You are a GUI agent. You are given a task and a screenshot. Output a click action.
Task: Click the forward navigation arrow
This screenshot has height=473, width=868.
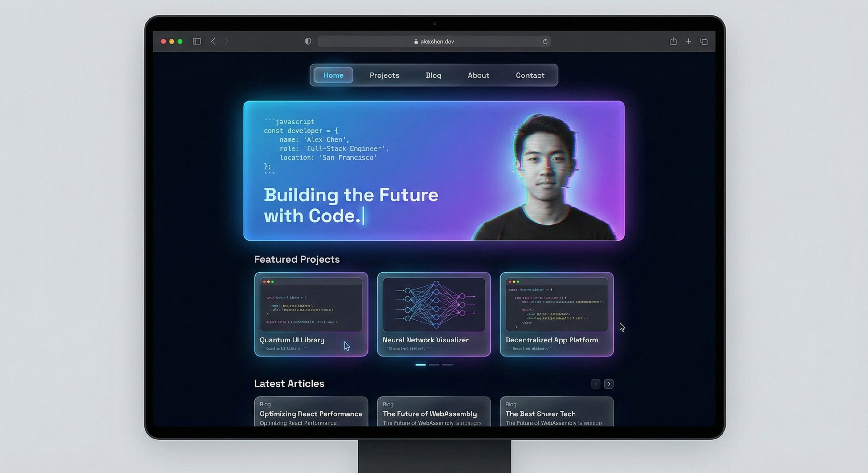pos(227,41)
